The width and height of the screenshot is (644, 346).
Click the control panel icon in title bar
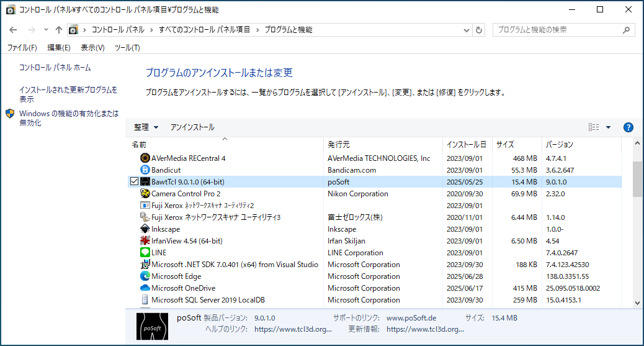tap(11, 9)
